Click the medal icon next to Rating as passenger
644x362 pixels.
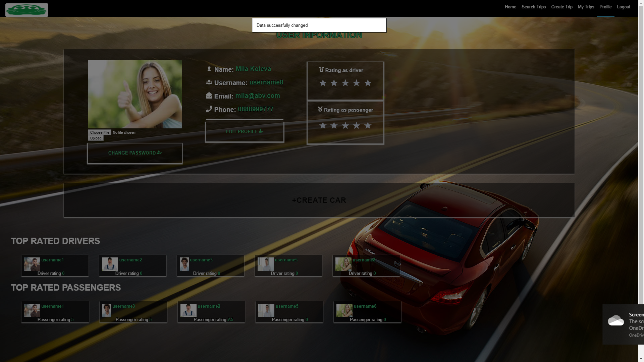pos(320,109)
